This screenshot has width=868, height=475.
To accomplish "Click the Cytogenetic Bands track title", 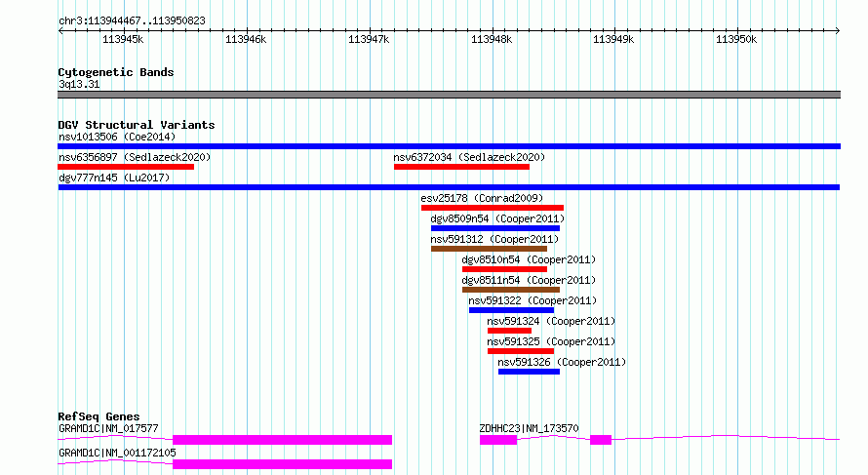I will (x=116, y=72).
